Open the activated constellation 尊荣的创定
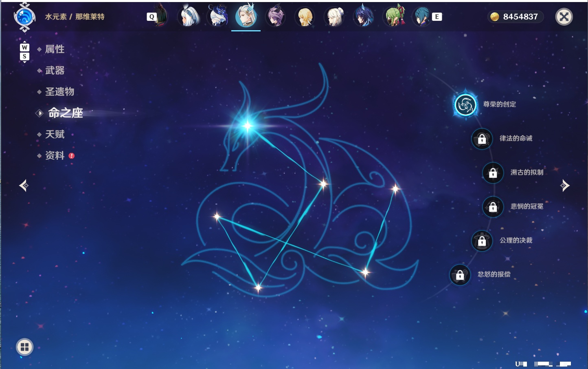 click(465, 105)
